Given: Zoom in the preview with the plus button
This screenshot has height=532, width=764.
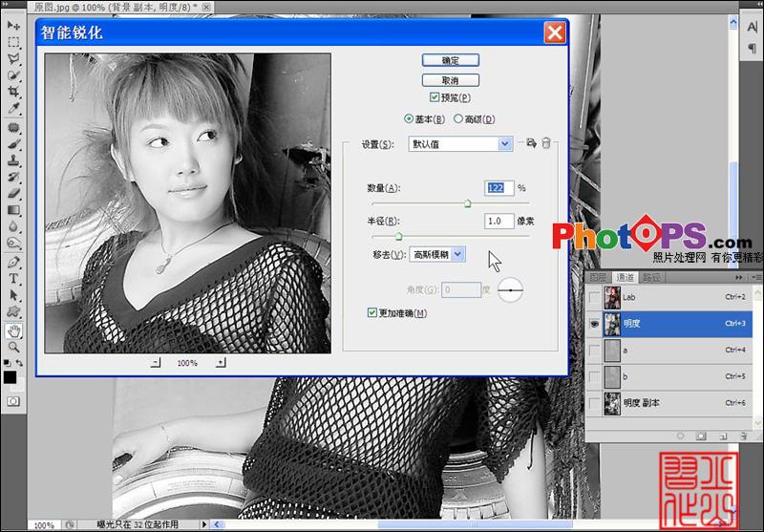Looking at the screenshot, I should point(221,363).
